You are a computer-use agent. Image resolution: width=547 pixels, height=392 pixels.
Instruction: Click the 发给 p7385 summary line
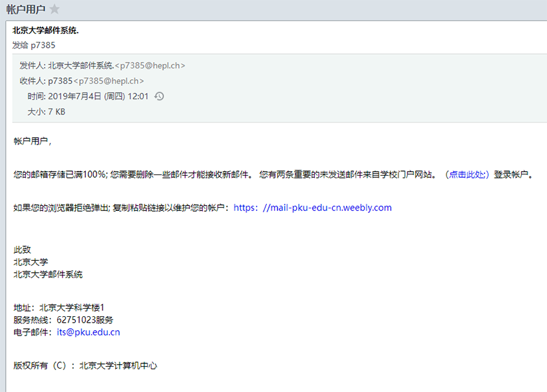(x=33, y=45)
